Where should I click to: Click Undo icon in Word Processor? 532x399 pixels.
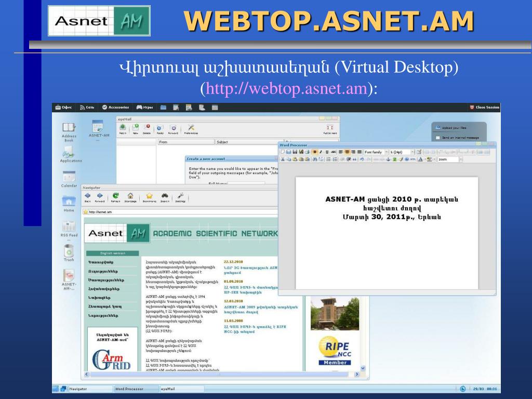point(362,159)
